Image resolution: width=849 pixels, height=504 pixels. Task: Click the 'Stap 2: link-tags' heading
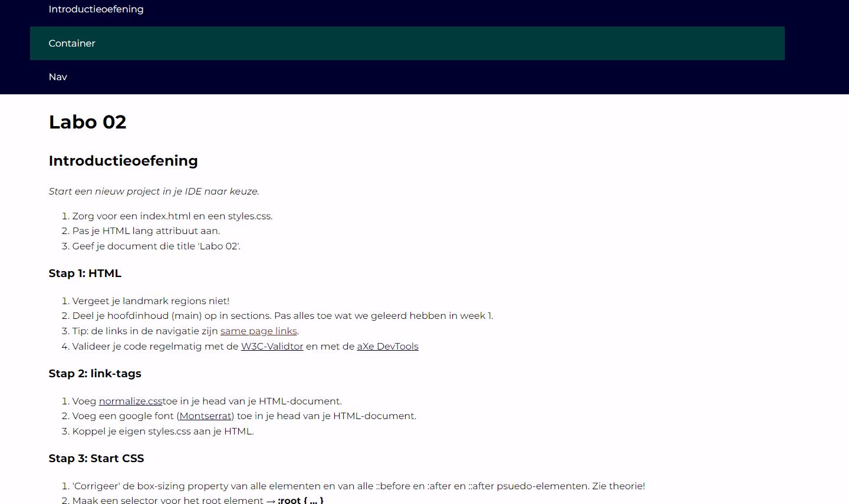95,374
